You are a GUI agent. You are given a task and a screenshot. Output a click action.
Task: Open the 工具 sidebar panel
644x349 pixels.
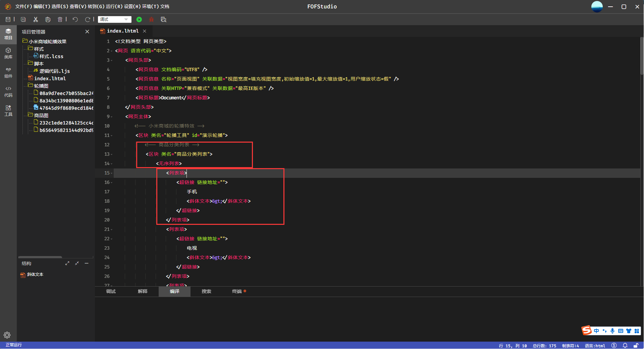pos(8,111)
